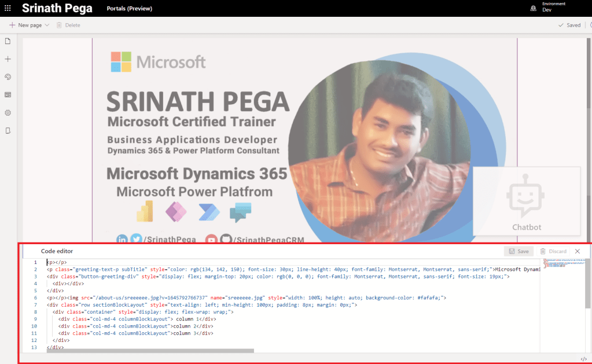
Task: Open the Themes palette icon
Action: coord(8,77)
